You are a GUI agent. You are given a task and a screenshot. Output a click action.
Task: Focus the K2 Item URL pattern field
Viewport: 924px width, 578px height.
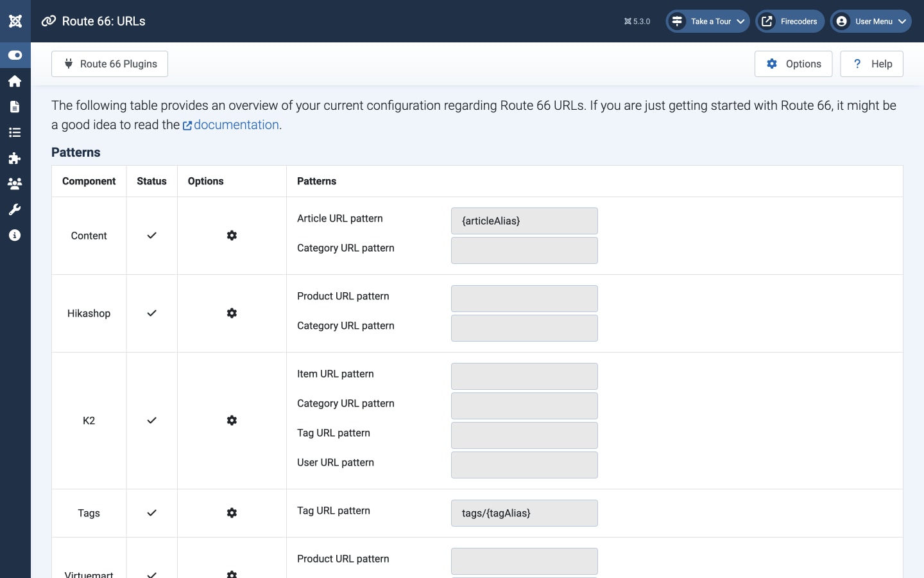point(524,376)
